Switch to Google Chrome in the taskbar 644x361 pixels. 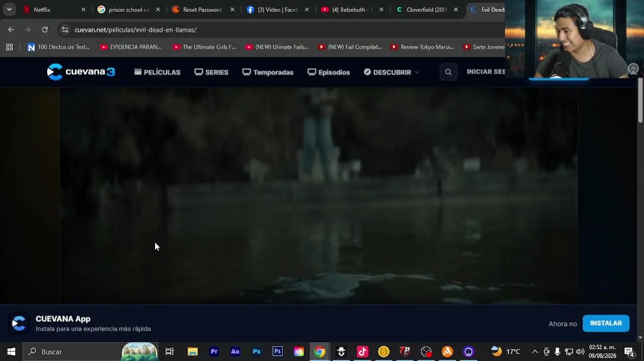click(319, 351)
